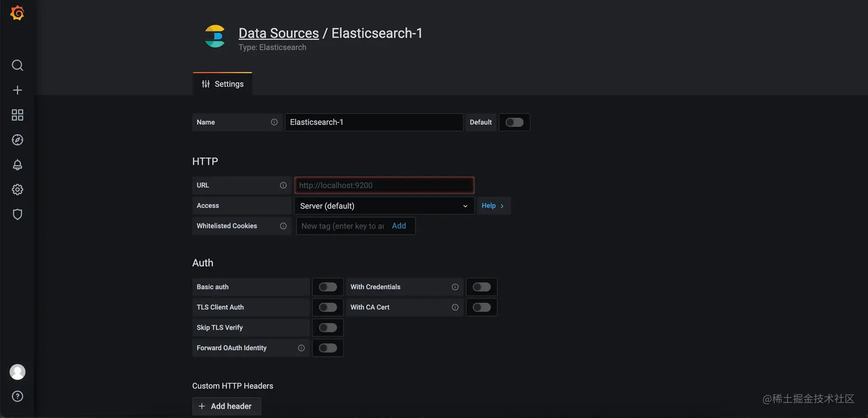The height and width of the screenshot is (418, 868).
Task: Expand the Access Help section
Action: click(x=493, y=206)
